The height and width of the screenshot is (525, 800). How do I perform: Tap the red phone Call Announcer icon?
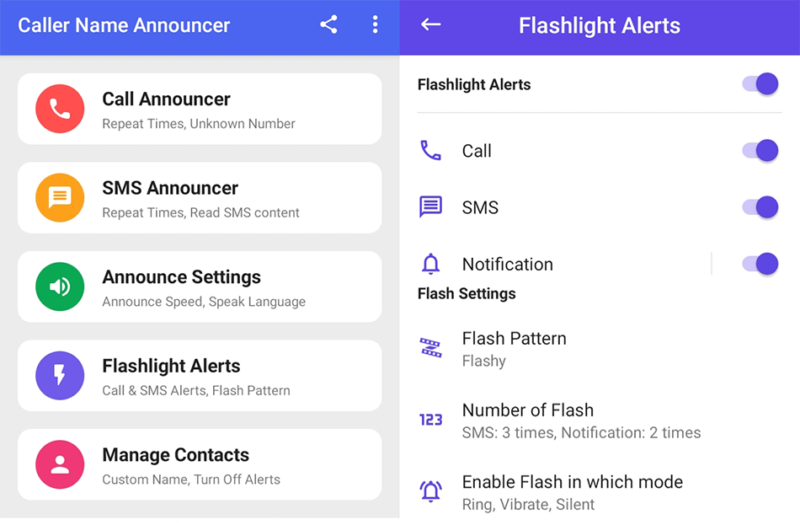[60, 109]
